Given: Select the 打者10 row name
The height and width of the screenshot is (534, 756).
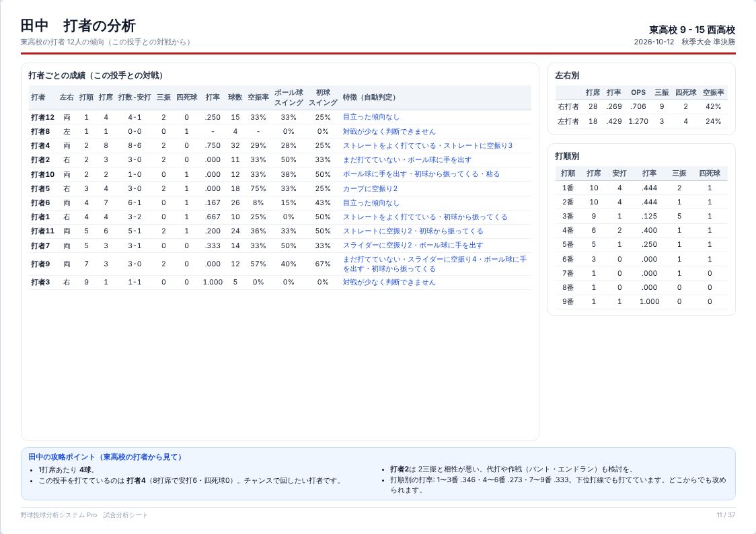Looking at the screenshot, I should [x=43, y=174].
